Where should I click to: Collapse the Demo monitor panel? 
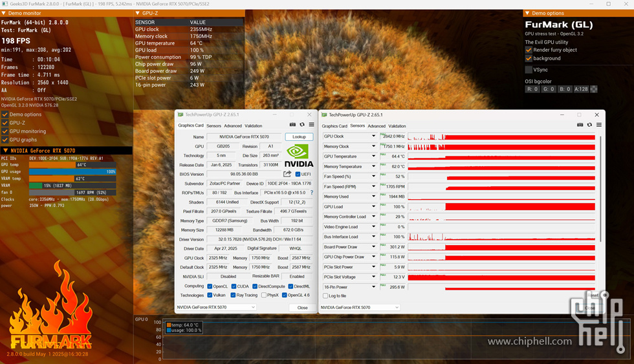point(4,14)
